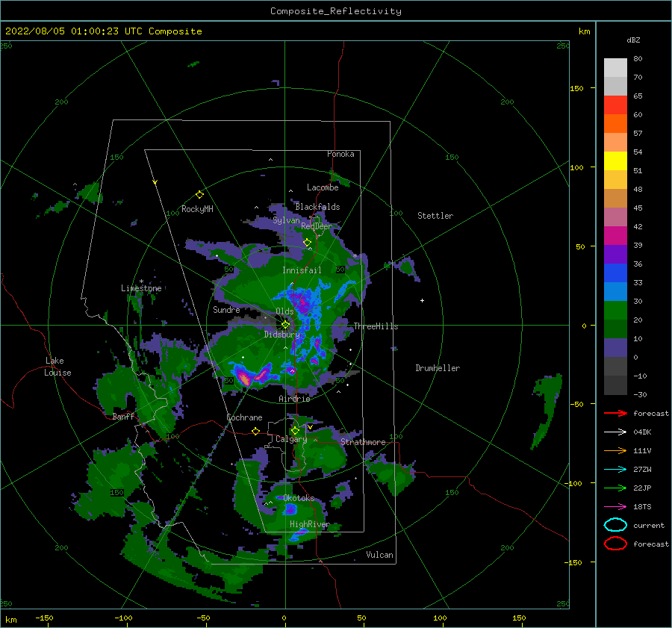Click the asterisk marker above Limestone

pyautogui.click(x=141, y=282)
